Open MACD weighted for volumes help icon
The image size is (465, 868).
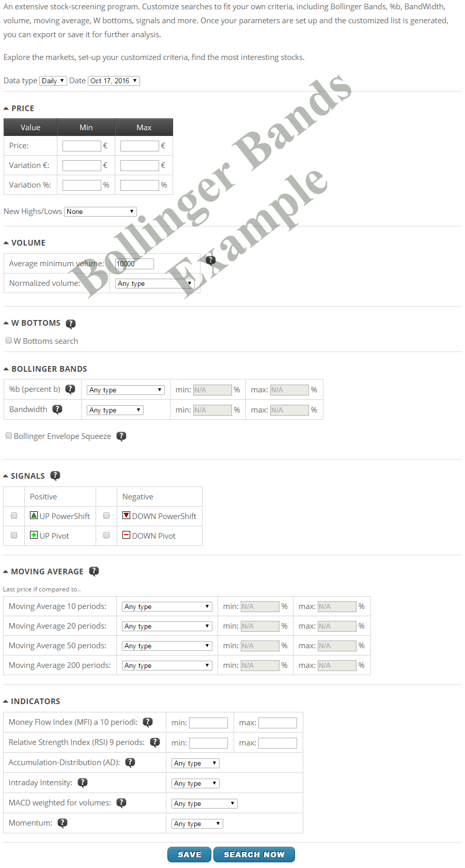121,803
